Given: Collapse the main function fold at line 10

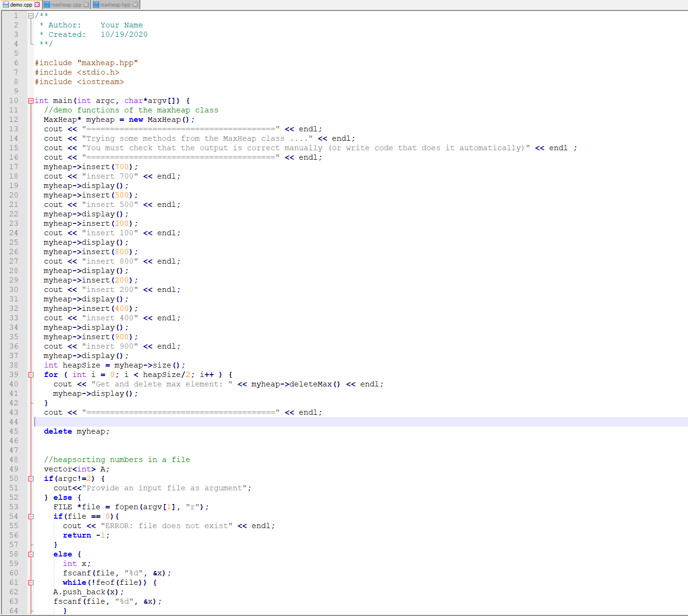Looking at the screenshot, I should click(x=31, y=101).
